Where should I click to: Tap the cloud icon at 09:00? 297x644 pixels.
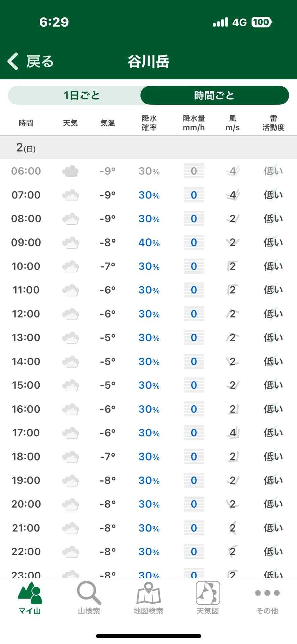pos(70,243)
